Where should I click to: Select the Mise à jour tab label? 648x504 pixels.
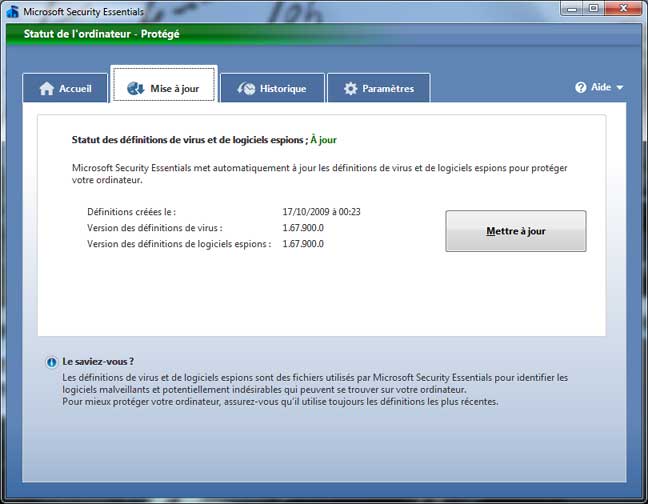[175, 88]
